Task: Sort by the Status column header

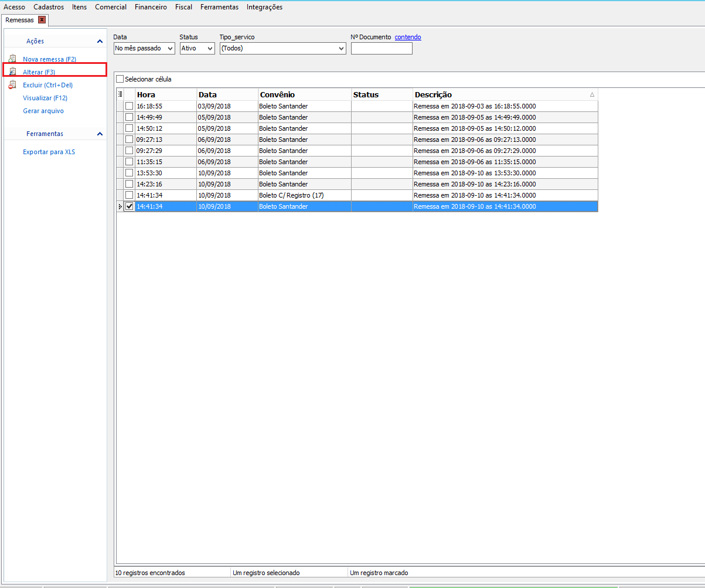Action: pyautogui.click(x=382, y=94)
